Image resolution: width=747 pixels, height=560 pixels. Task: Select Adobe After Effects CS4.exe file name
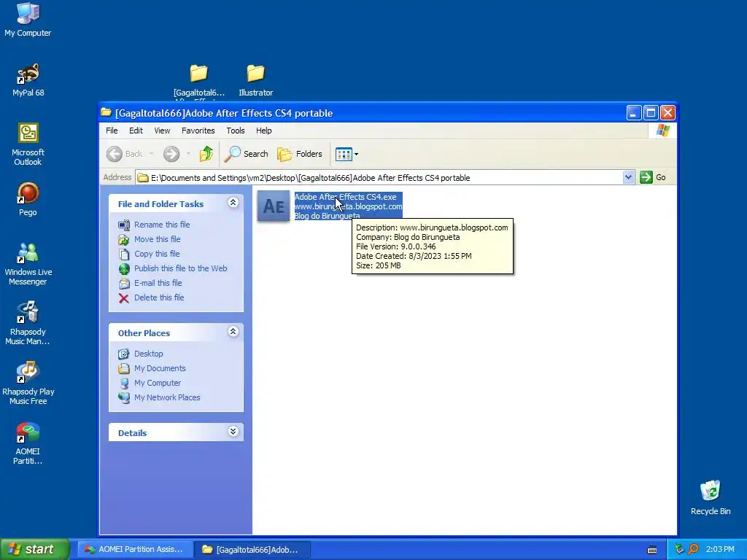coord(345,197)
